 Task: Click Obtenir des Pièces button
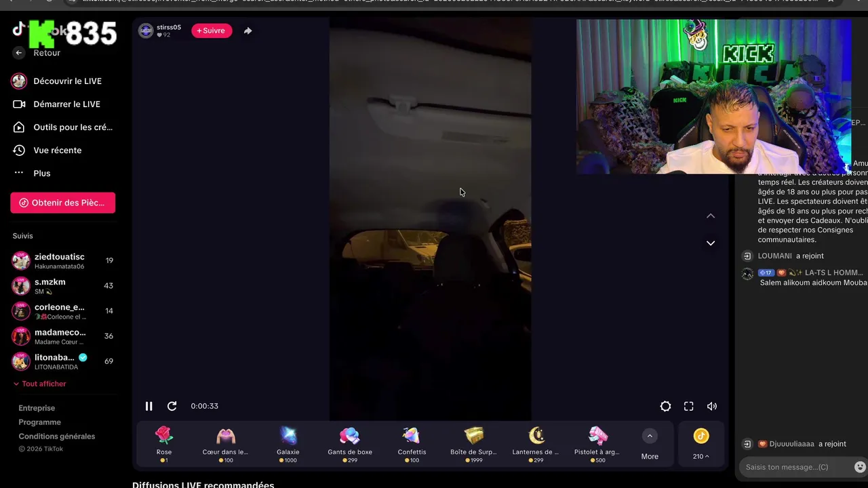click(62, 203)
